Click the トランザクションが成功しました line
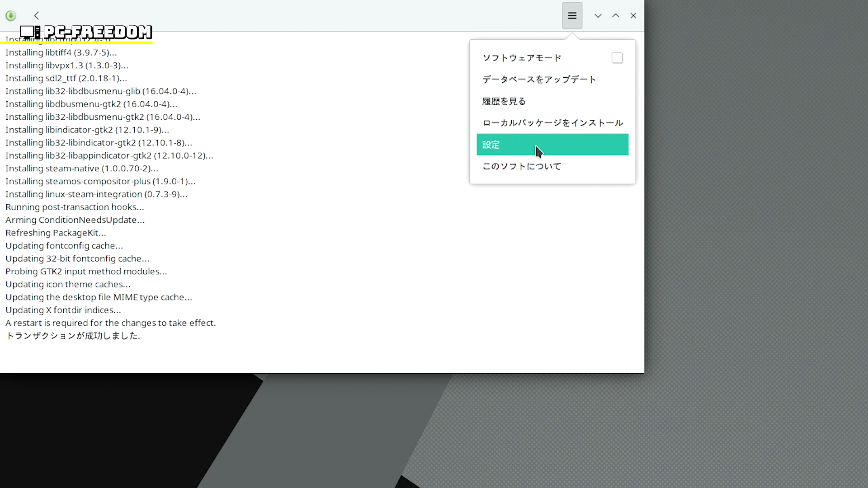The height and width of the screenshot is (488, 868). [72, 336]
